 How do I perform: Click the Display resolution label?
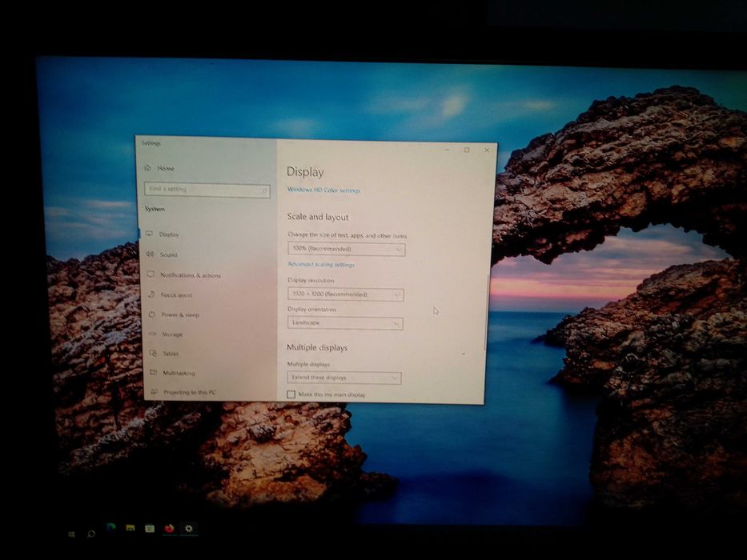click(x=311, y=280)
